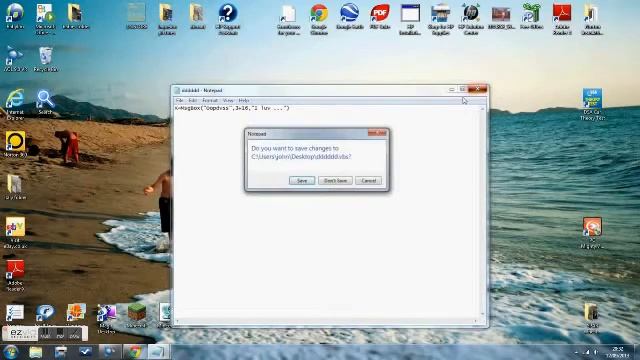
Task: Click the printer icon on the taskbar
Action: [x=60, y=352]
